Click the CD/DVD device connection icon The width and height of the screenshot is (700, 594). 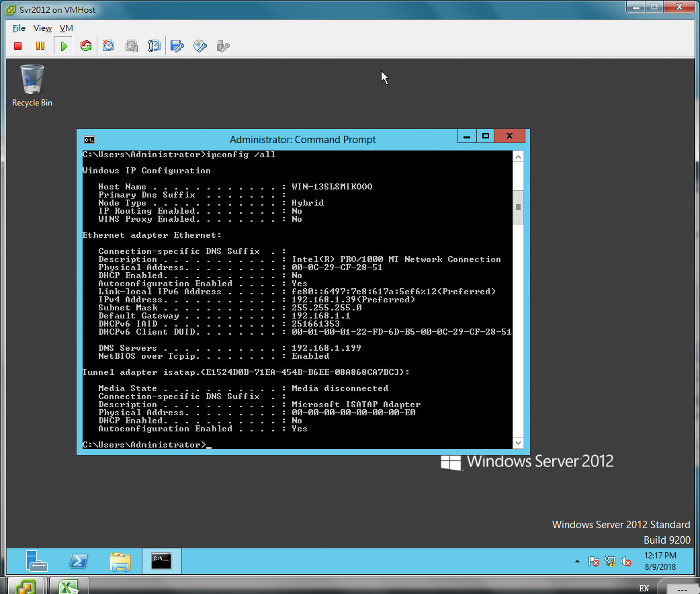click(x=200, y=46)
